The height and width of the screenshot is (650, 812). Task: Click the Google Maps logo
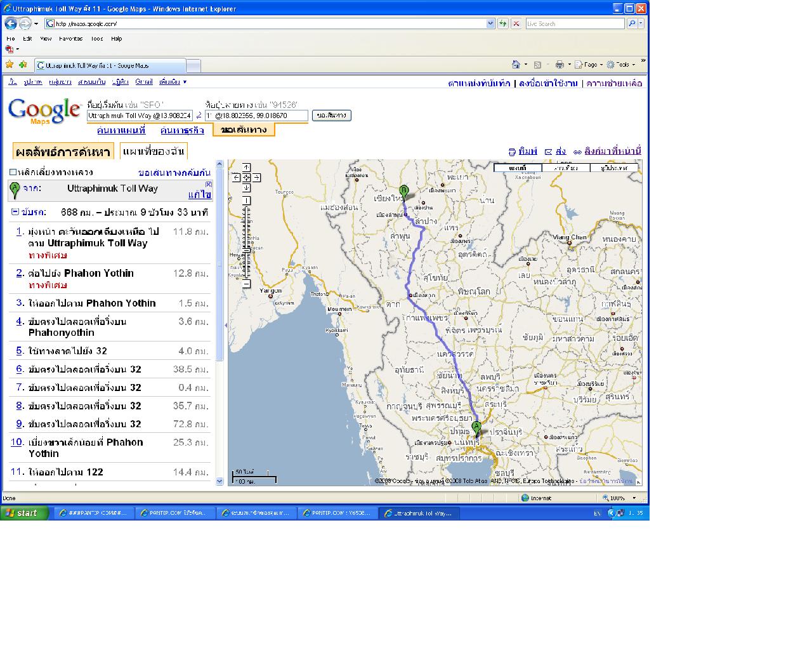point(44,111)
